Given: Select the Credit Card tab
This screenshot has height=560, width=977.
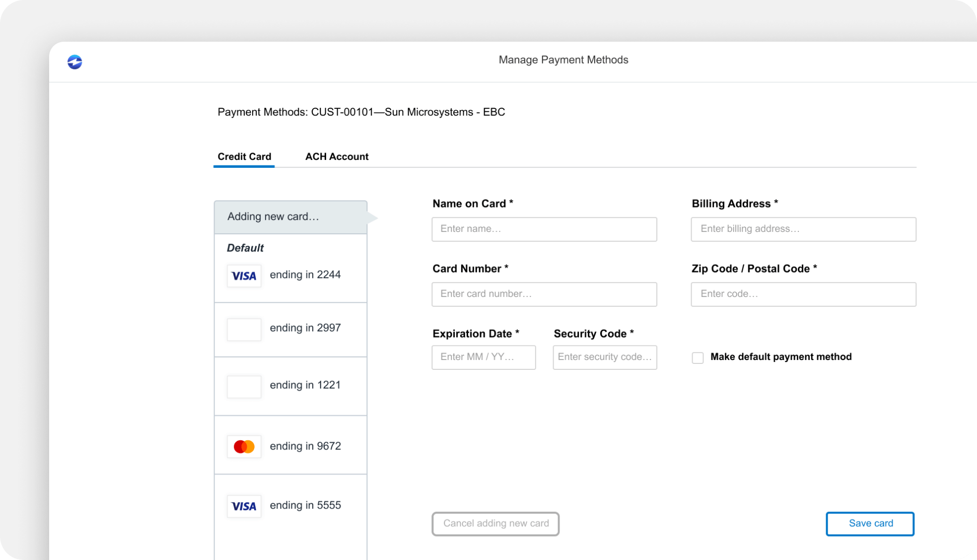Looking at the screenshot, I should (244, 157).
